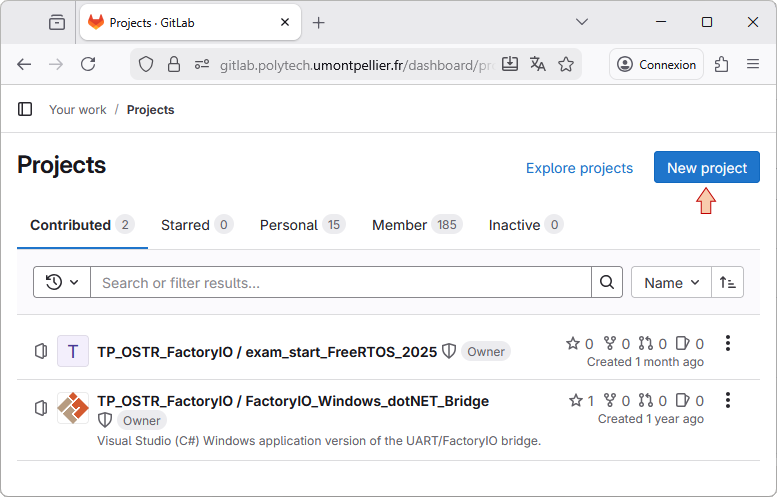Click the browser translate page icon
Image resolution: width=777 pixels, height=497 pixels.
pyautogui.click(x=538, y=64)
